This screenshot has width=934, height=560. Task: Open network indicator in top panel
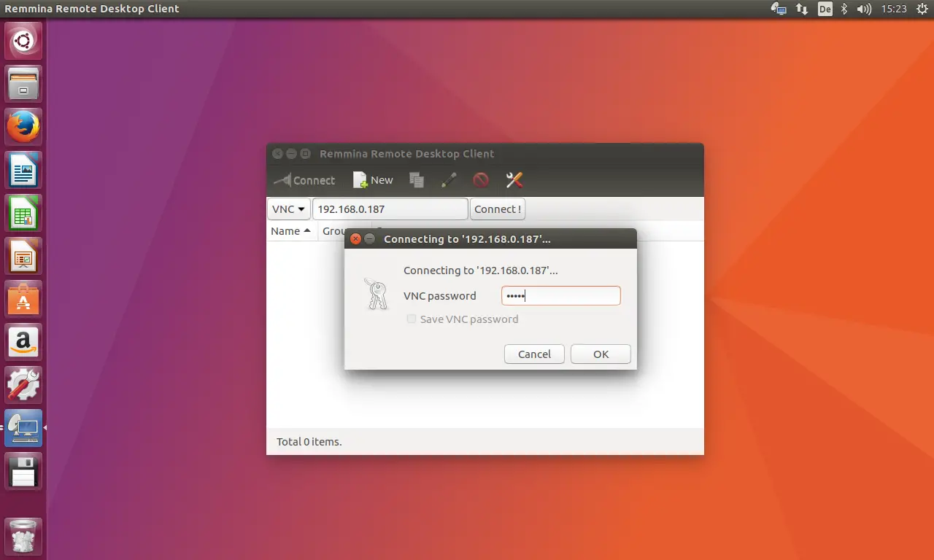click(802, 9)
